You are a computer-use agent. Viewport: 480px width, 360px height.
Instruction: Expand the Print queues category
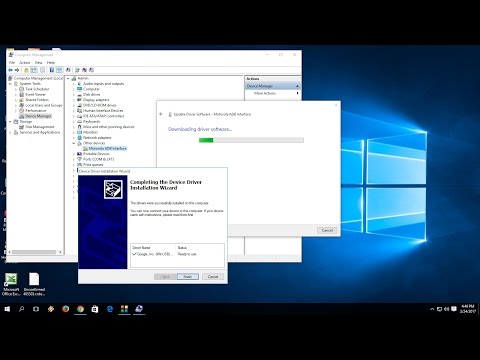pos(74,165)
